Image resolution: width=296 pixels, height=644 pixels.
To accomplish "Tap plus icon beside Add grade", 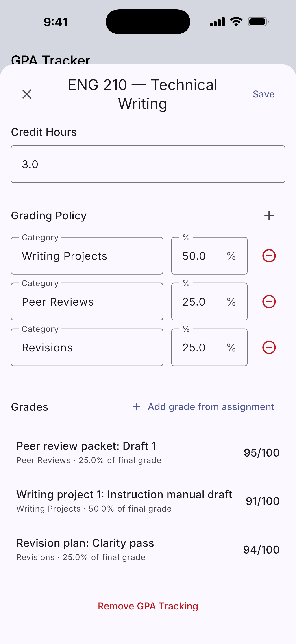I will click(x=136, y=407).
